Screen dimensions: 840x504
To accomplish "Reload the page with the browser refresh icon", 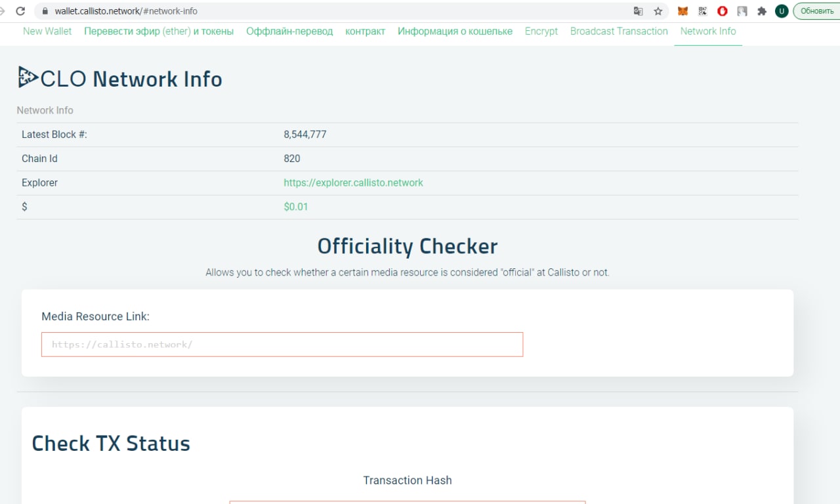I will pos(20,11).
